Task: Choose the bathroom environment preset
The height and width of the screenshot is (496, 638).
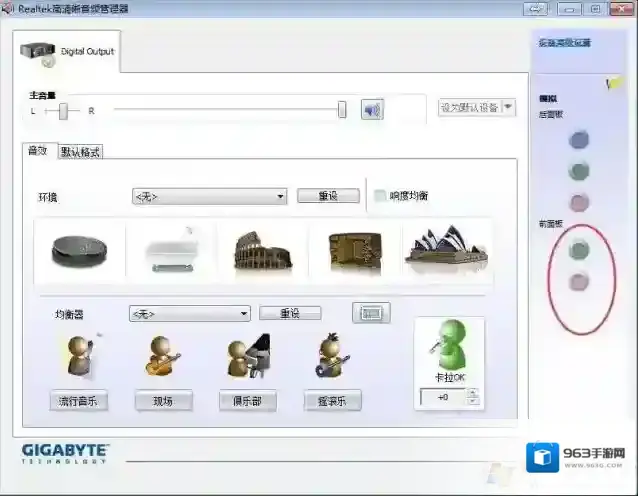Action: tap(171, 252)
